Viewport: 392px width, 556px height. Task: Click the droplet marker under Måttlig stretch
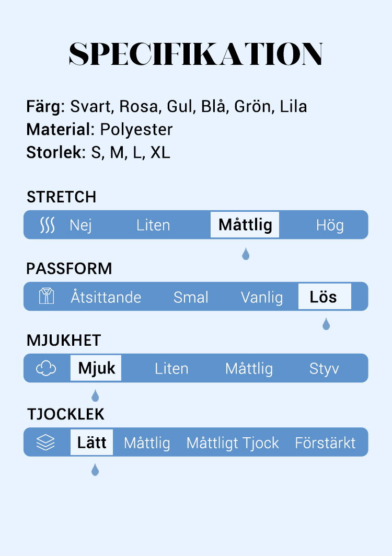[246, 254]
